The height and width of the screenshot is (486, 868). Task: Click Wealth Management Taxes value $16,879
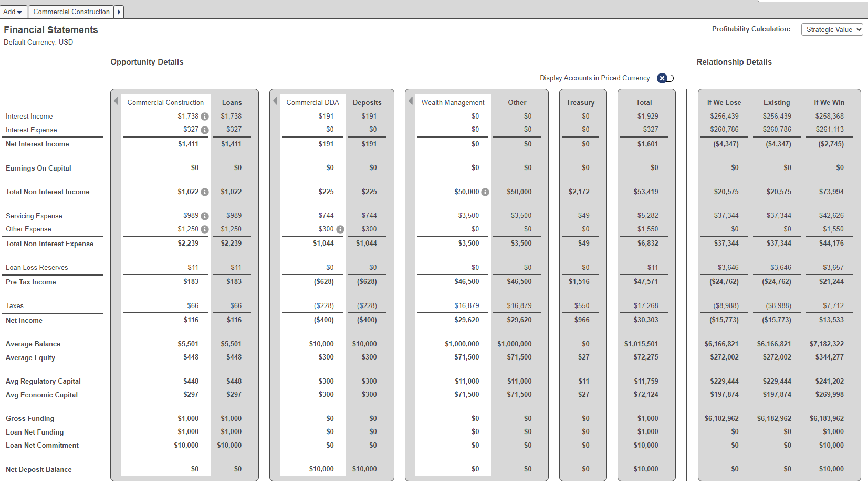coord(467,305)
